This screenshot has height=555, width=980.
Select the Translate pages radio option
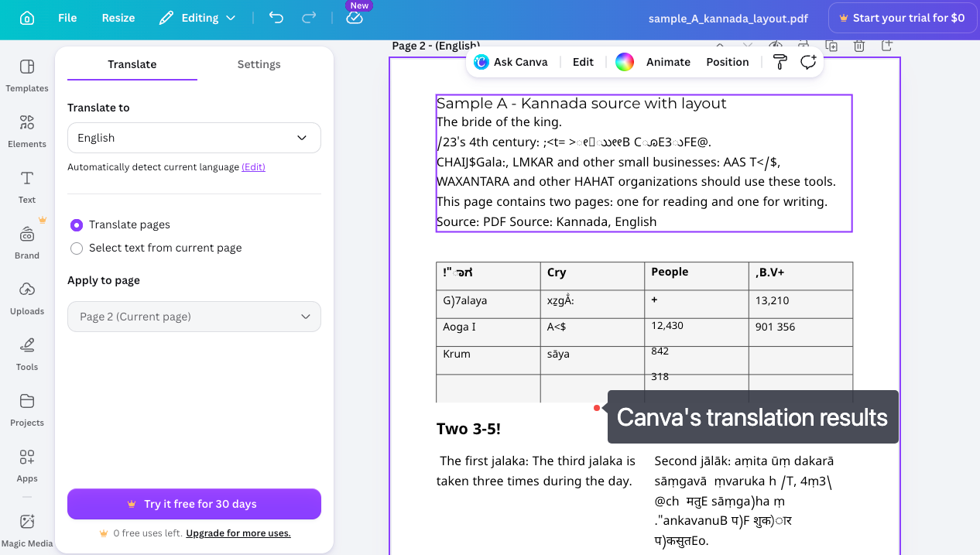[x=77, y=224]
